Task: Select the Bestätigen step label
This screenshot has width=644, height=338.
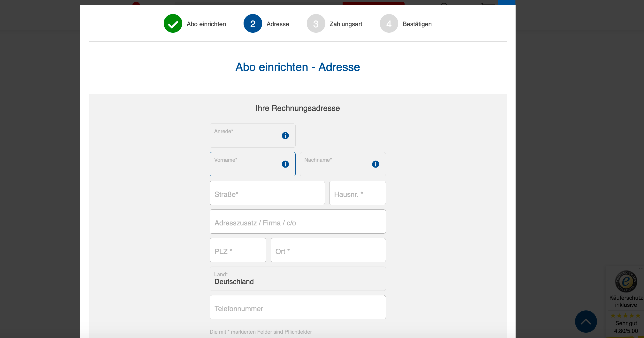Action: pyautogui.click(x=417, y=24)
